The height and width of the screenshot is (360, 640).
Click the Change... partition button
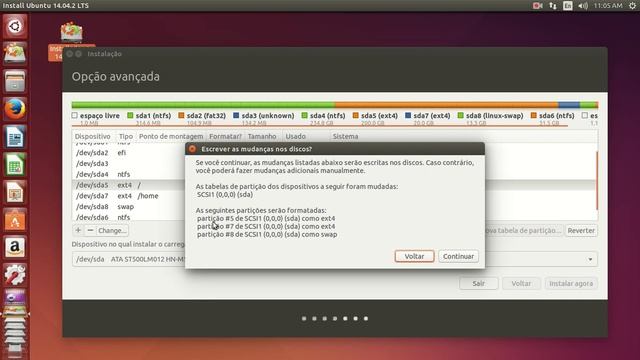pyautogui.click(x=112, y=231)
